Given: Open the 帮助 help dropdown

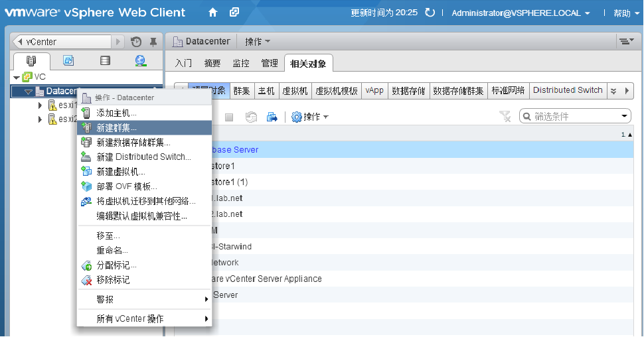Looking at the screenshot, I should (x=626, y=13).
